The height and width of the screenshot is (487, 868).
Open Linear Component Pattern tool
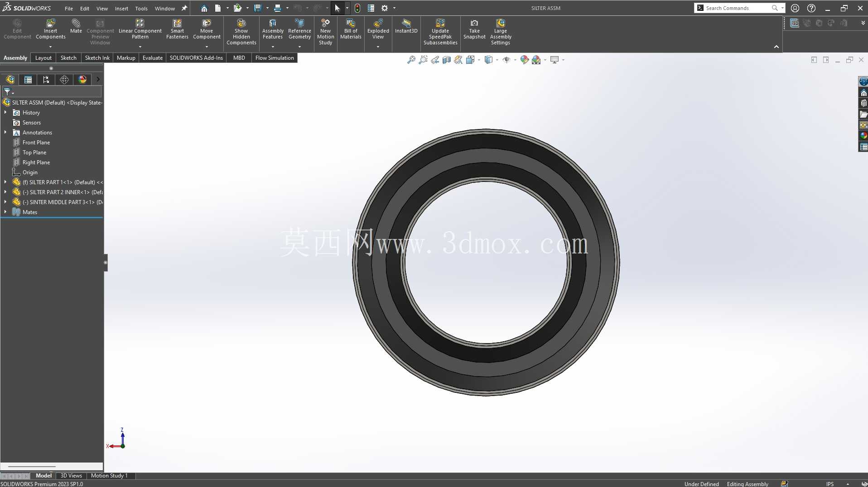pos(140,29)
